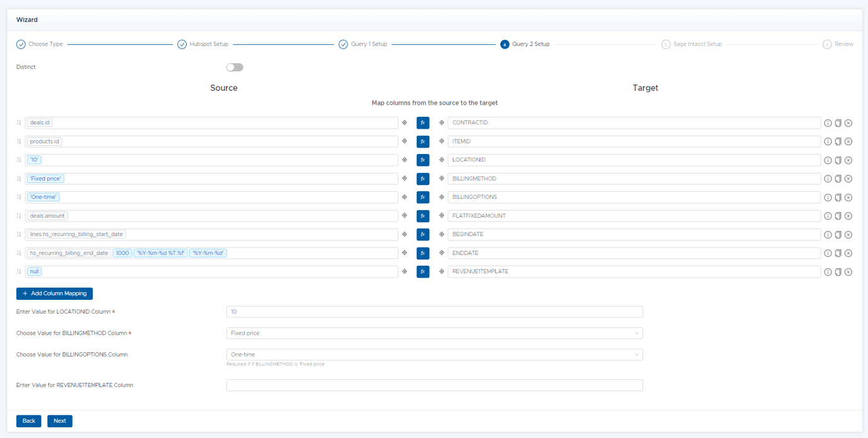Copy the ENDDATE mapping row

(x=838, y=253)
